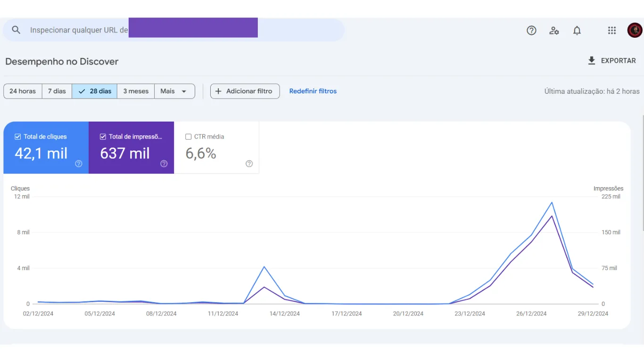Click the 75 mil axis label
The width and height of the screenshot is (644, 362).
[x=610, y=268]
